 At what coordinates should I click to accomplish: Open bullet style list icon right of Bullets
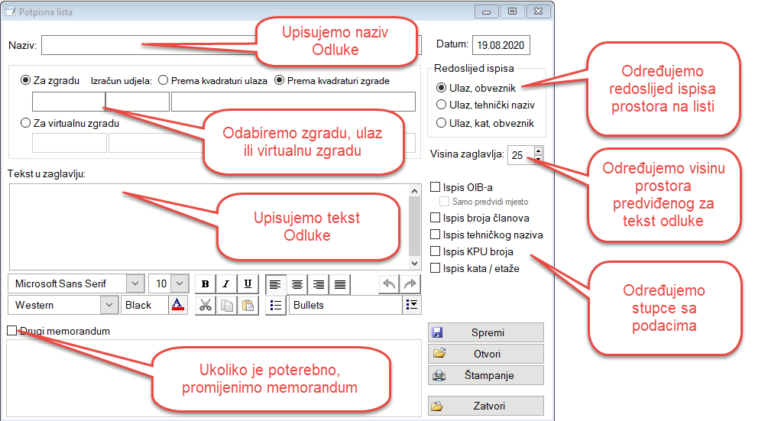pos(412,305)
